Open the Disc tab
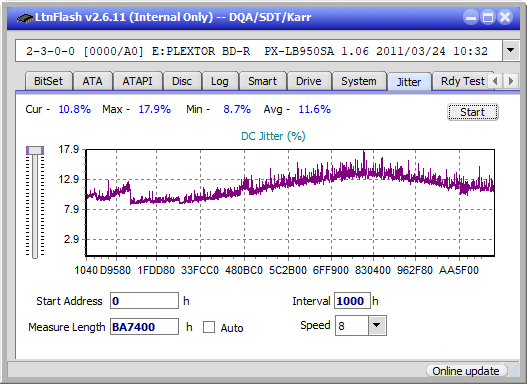 tap(182, 81)
